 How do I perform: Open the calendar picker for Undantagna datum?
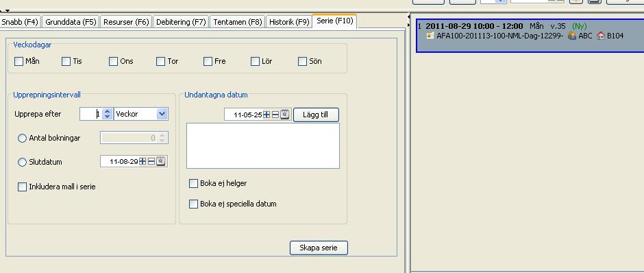285,115
